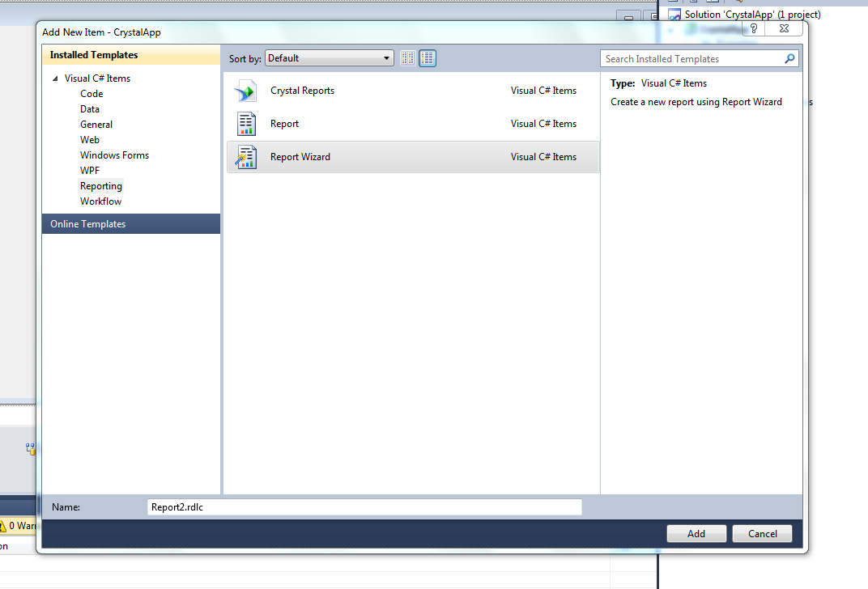Image resolution: width=868 pixels, height=589 pixels.
Task: Select the Crystal Reports template name
Action: click(x=302, y=91)
